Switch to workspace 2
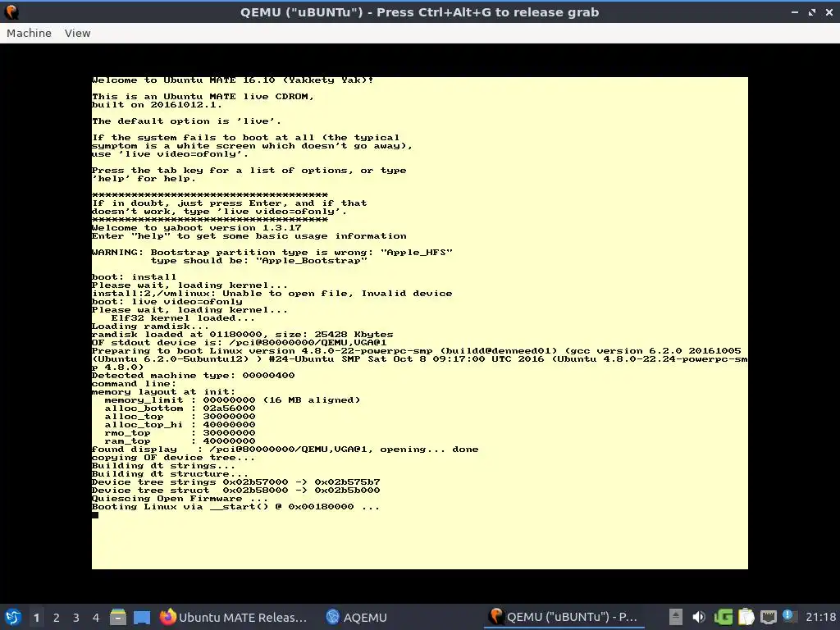The image size is (840, 630). (57, 618)
